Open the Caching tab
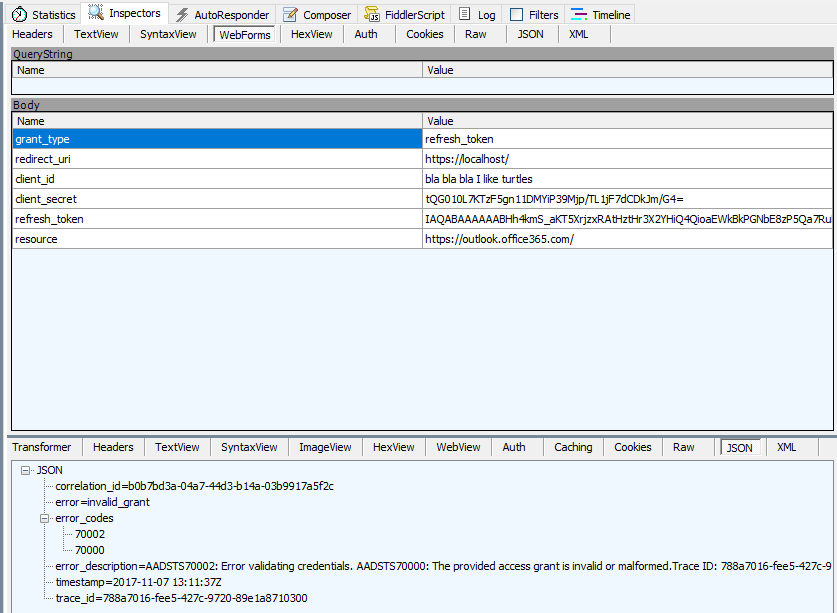This screenshot has height=613, width=837. (573, 447)
